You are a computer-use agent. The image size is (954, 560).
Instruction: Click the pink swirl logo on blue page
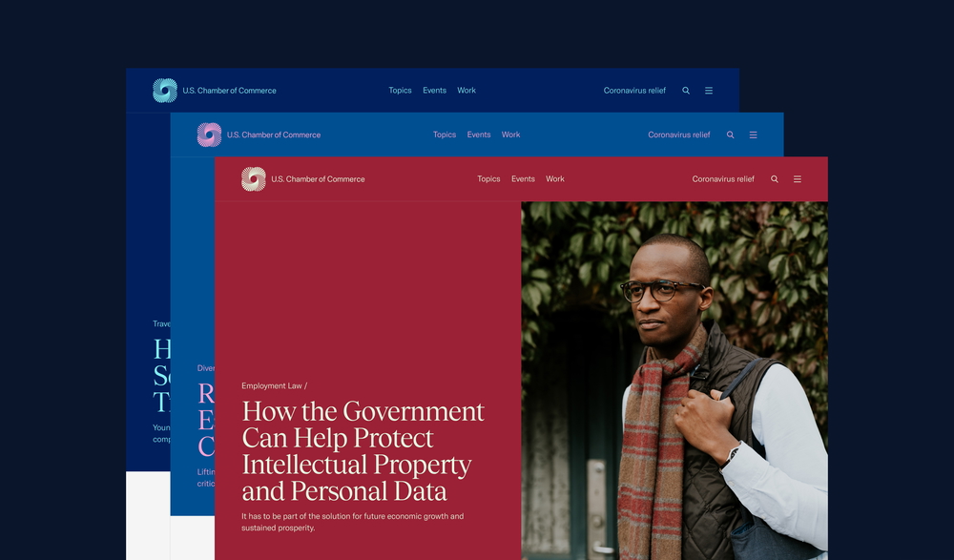tap(209, 135)
